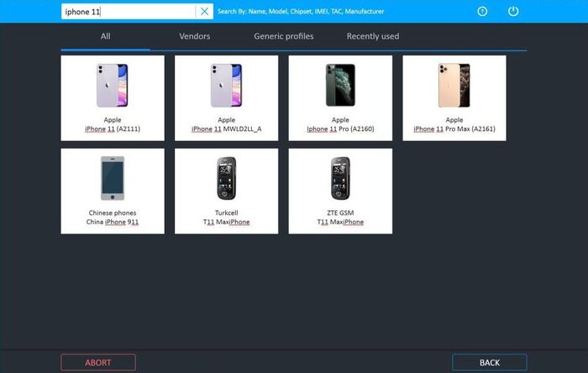
Task: Switch to Generic profiles tab
Action: pyautogui.click(x=284, y=36)
